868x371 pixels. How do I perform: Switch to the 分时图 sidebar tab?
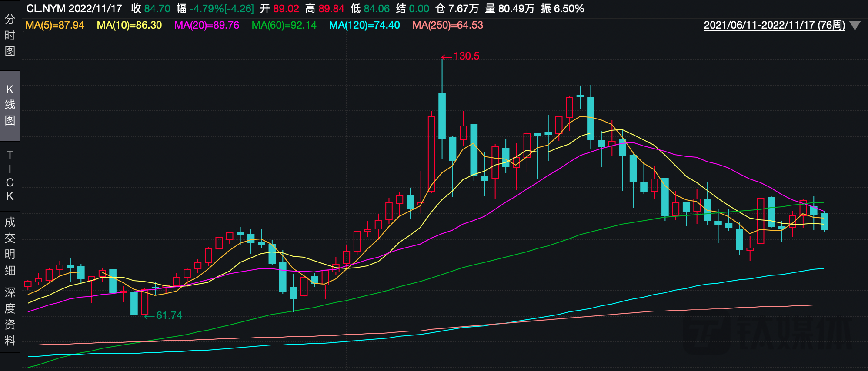[10, 36]
